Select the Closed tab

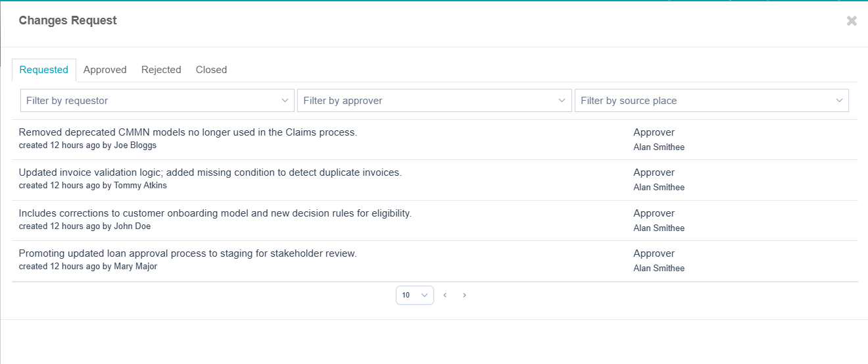(211, 70)
